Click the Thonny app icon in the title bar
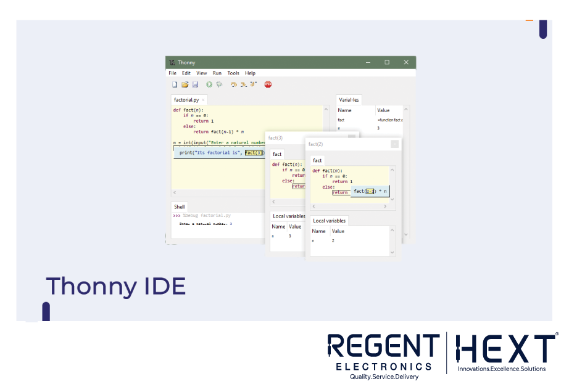 coord(172,62)
